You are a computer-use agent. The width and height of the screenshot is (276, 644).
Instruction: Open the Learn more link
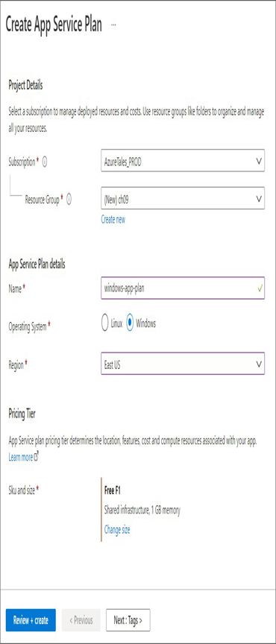pos(21,457)
